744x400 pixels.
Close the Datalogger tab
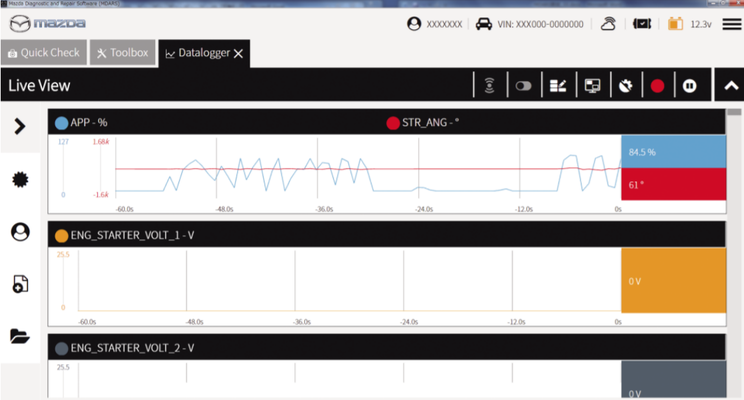[238, 53]
